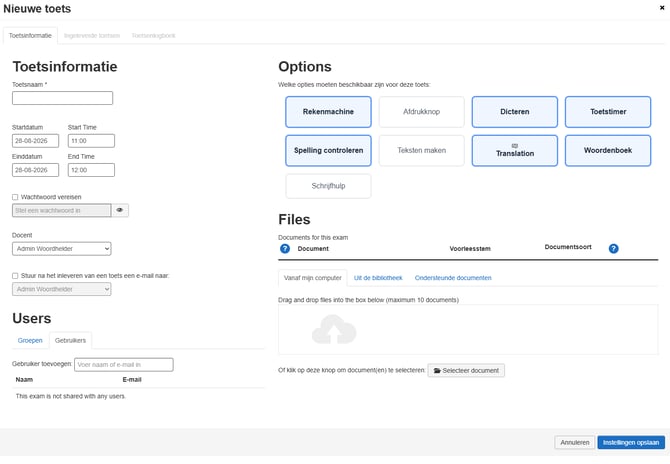Click the Startdatum date field
The height and width of the screenshot is (464, 670).
[x=35, y=141]
